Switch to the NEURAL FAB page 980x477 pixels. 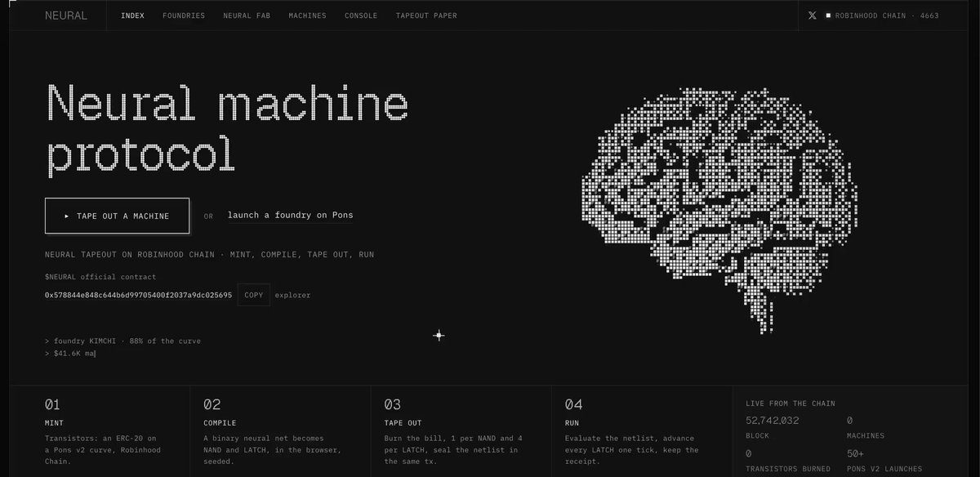[x=247, y=16]
